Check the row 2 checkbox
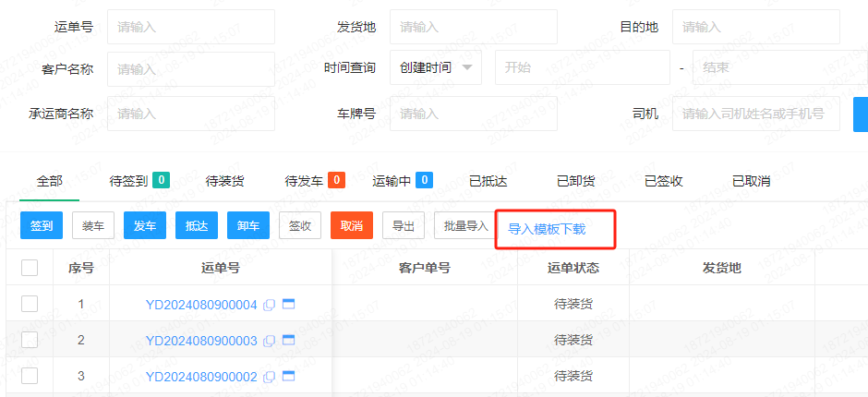The height and width of the screenshot is (397, 868). click(x=30, y=340)
